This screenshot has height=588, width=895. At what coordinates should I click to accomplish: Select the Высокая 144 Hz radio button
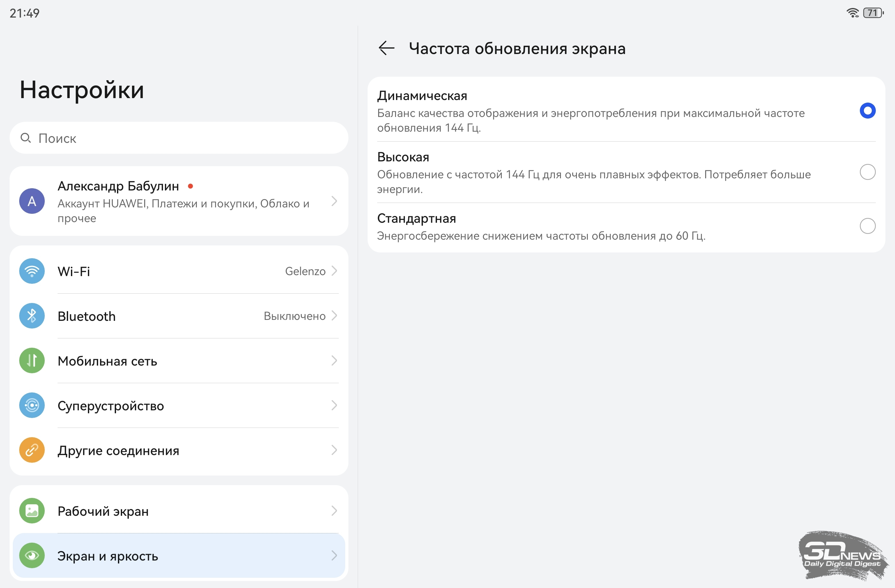tap(867, 172)
